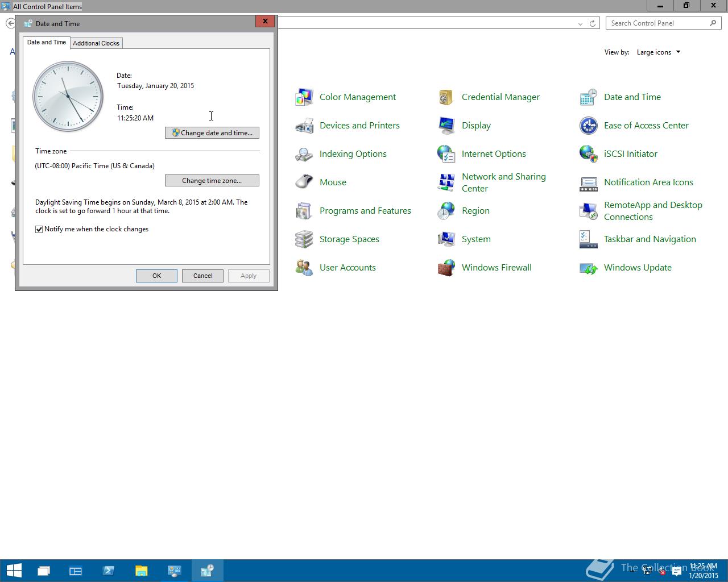This screenshot has width=728, height=582.
Task: Switch to the Additional Clocks tab
Action: (x=96, y=43)
